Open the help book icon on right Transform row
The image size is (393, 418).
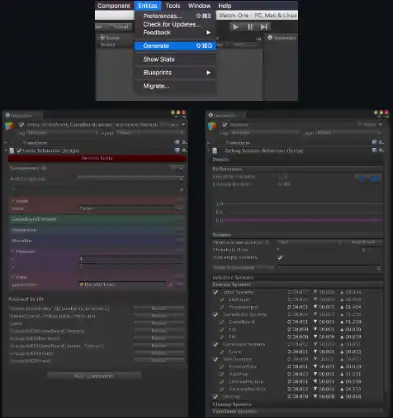(374, 142)
